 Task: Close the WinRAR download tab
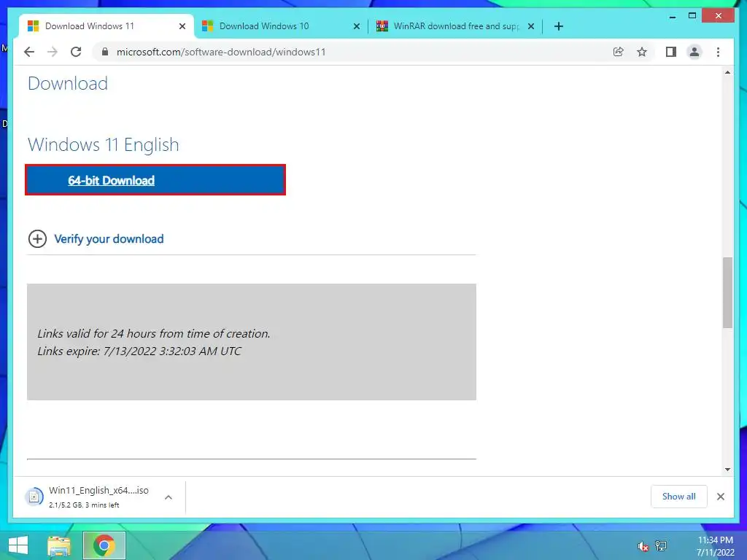(531, 26)
